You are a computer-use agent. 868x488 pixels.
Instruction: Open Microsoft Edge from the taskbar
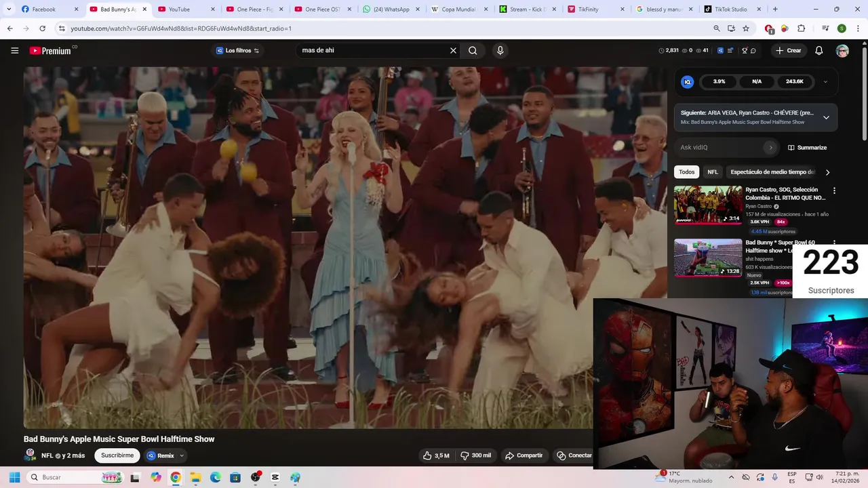point(216,477)
